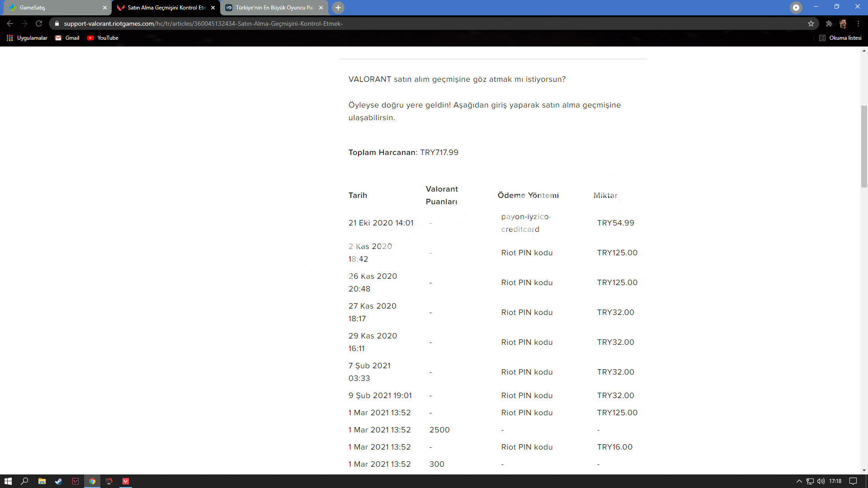Open File Explorer from taskbar
The width and height of the screenshot is (868, 488).
(42, 481)
